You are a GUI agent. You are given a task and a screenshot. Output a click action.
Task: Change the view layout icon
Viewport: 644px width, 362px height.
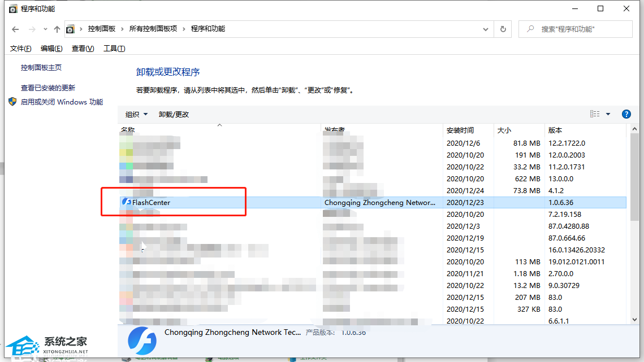[x=595, y=114]
